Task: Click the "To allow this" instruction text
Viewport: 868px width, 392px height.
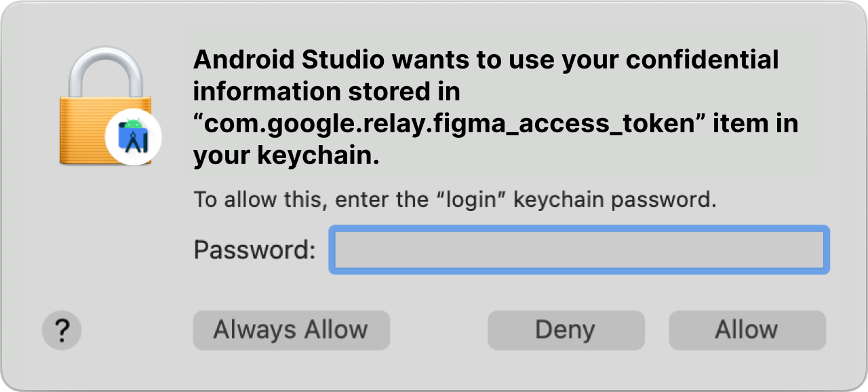Action: (x=455, y=199)
